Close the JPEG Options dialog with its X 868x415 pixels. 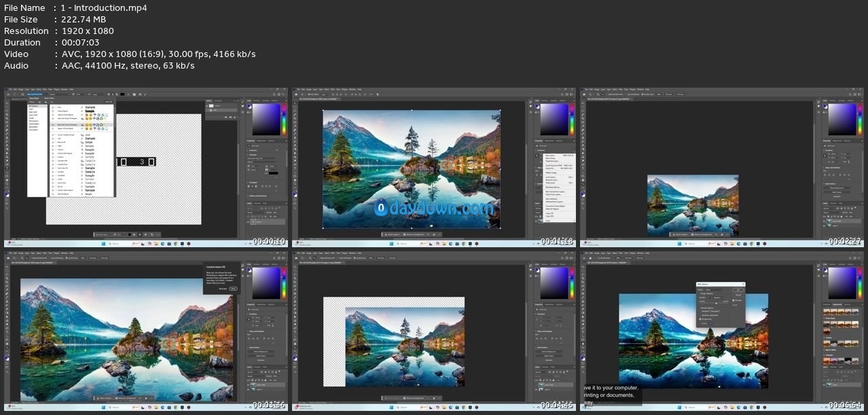point(743,284)
